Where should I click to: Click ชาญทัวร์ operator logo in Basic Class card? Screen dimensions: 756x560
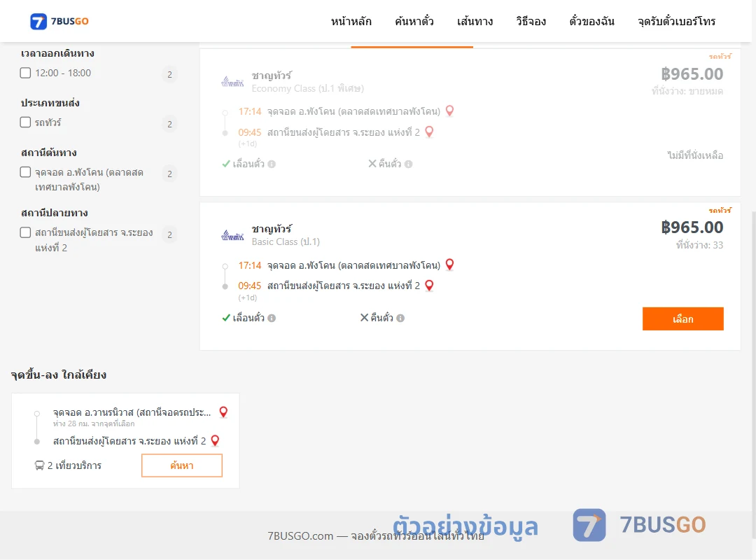(232, 235)
